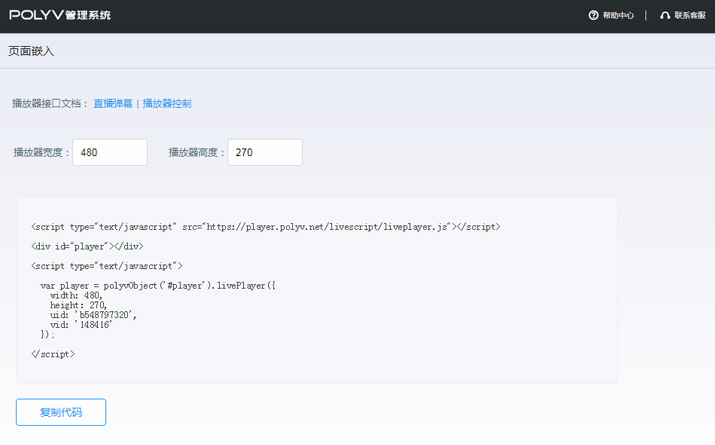
Task: Click the 播放器接口文档 label
Action: point(49,103)
